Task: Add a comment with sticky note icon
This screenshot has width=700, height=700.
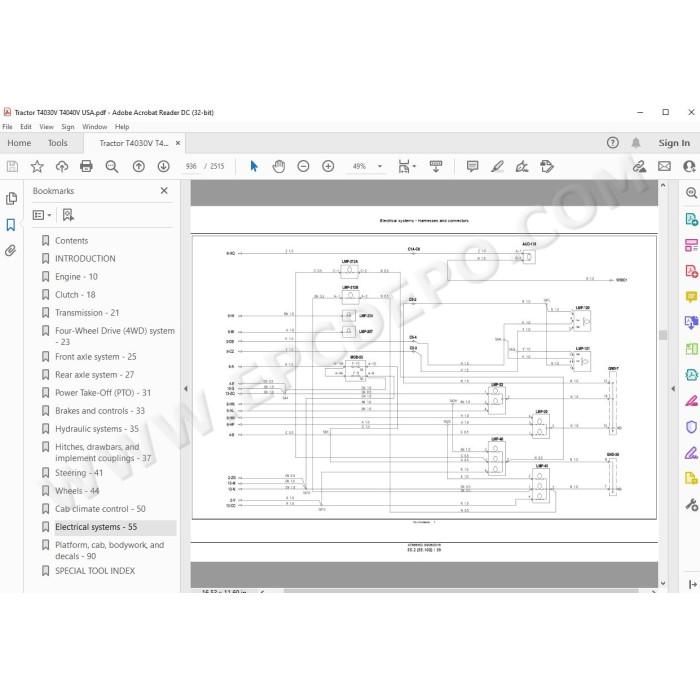Action: tap(472, 167)
